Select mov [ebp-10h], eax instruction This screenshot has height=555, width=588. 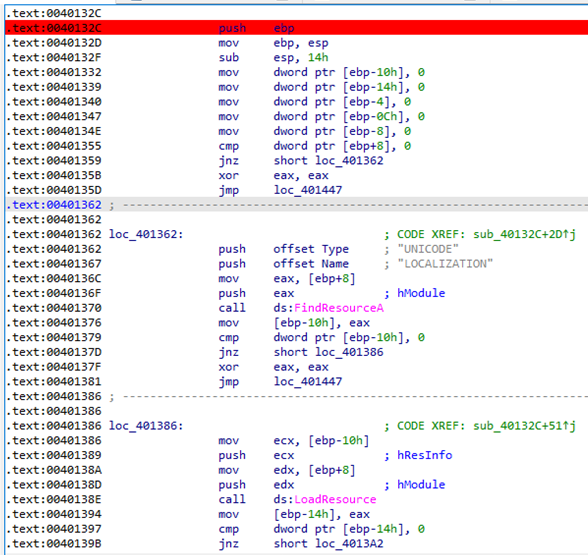tap(294, 323)
